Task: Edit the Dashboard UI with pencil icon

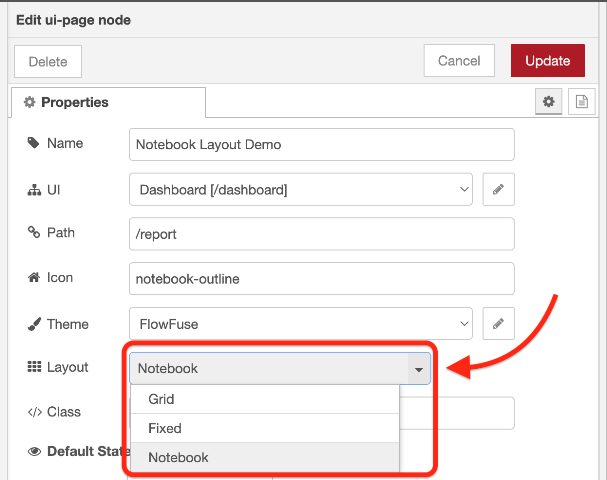Action: 498,189
